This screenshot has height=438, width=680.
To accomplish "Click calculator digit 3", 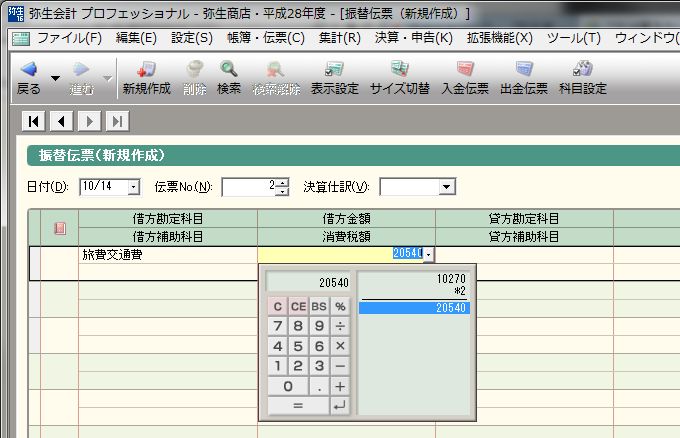I will click(x=319, y=366).
